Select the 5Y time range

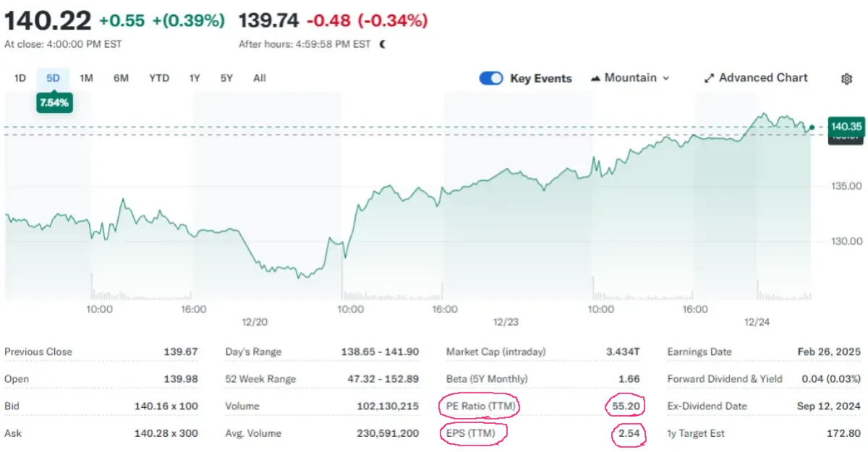pyautogui.click(x=226, y=78)
